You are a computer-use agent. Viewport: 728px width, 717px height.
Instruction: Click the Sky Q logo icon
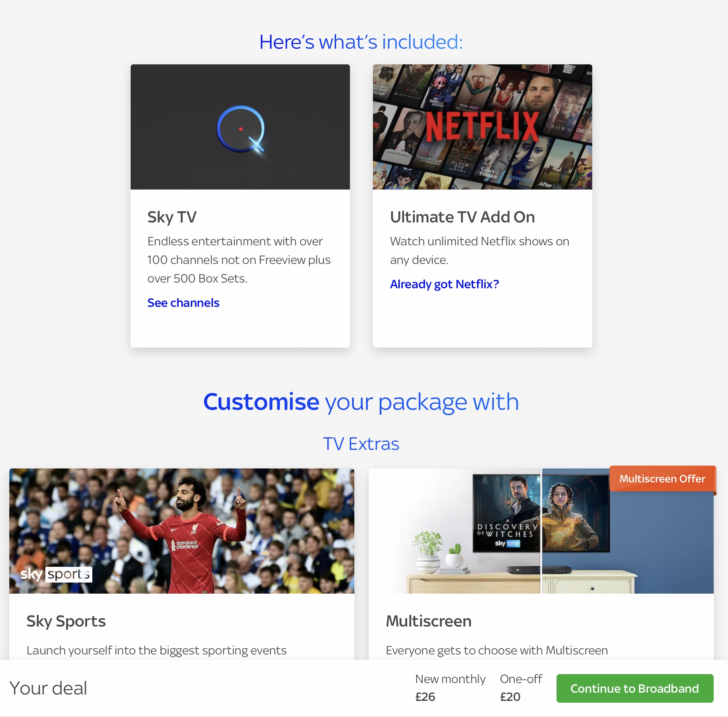[x=241, y=129]
